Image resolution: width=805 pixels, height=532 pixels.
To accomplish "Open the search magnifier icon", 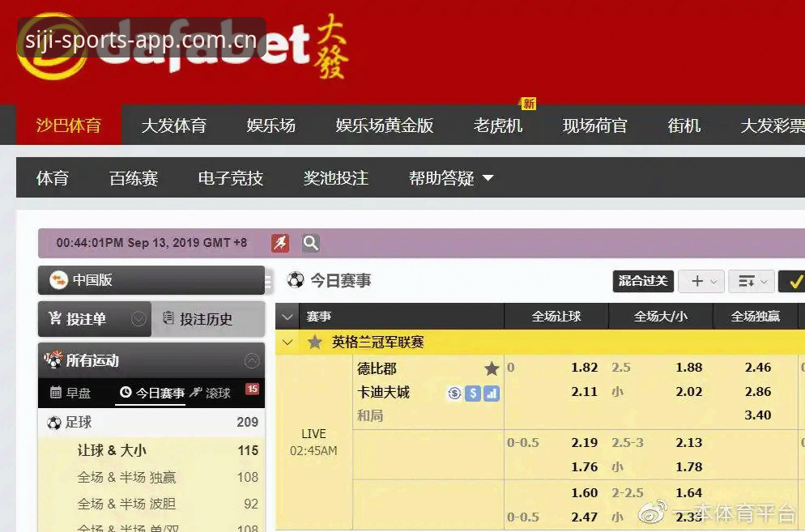I will point(311,243).
